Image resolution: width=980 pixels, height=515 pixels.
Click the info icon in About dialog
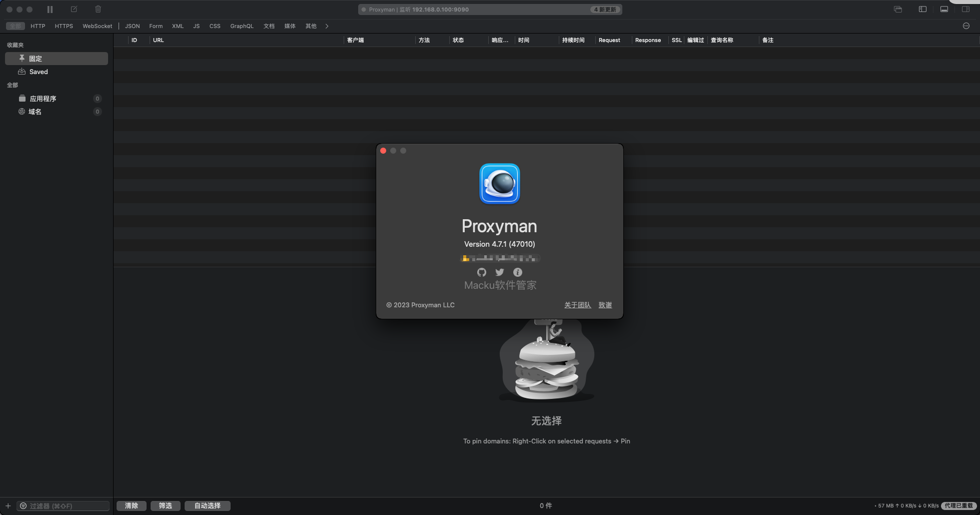tap(518, 272)
